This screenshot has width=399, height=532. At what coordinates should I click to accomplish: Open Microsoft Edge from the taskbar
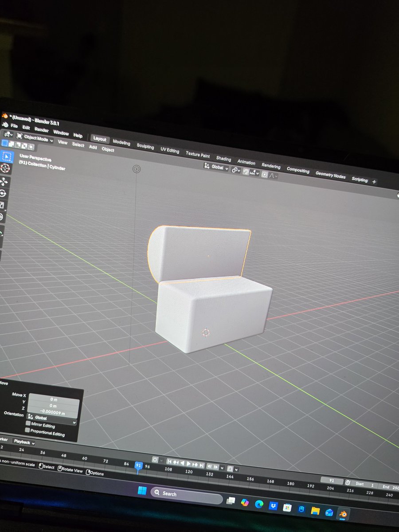coord(259,504)
